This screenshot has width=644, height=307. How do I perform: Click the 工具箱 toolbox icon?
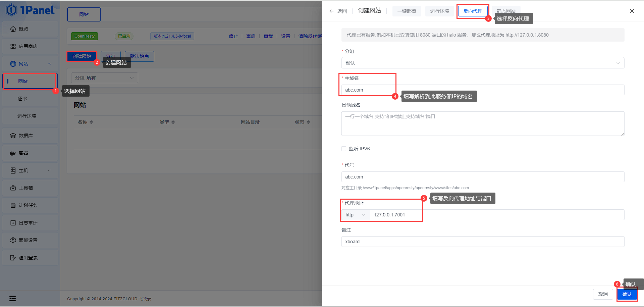[x=13, y=188]
